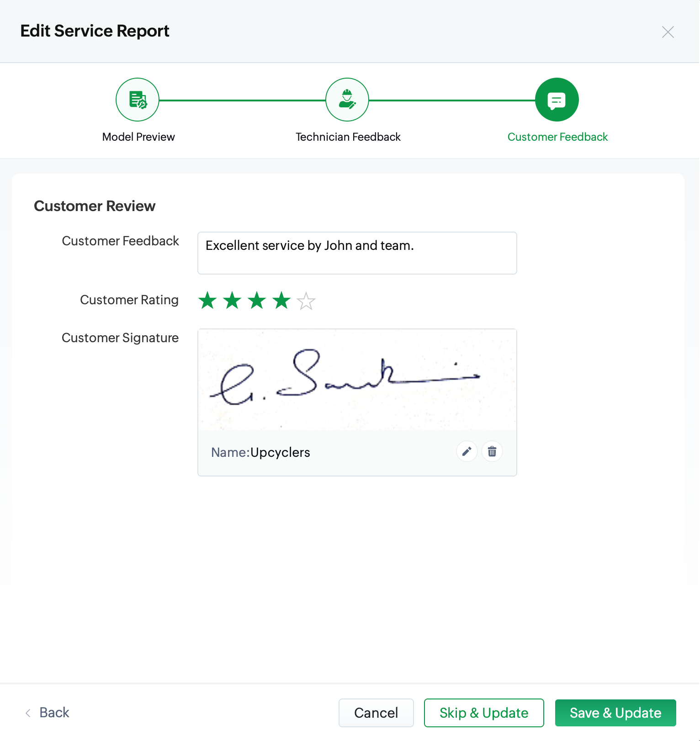Set customer rating to three stars

(257, 301)
